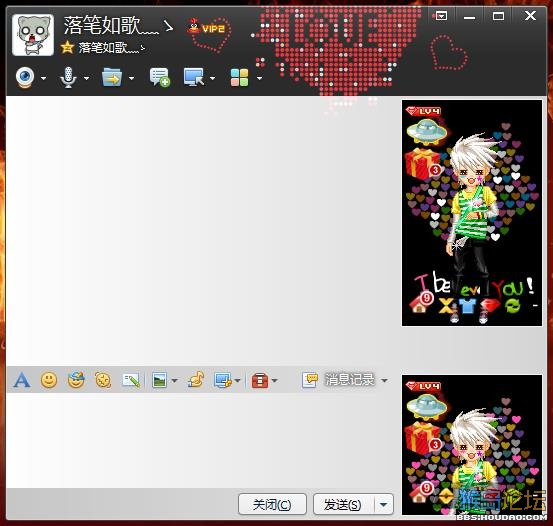Click the LV4 level badge on top QQ show
The width and height of the screenshot is (553, 526).
423,111
